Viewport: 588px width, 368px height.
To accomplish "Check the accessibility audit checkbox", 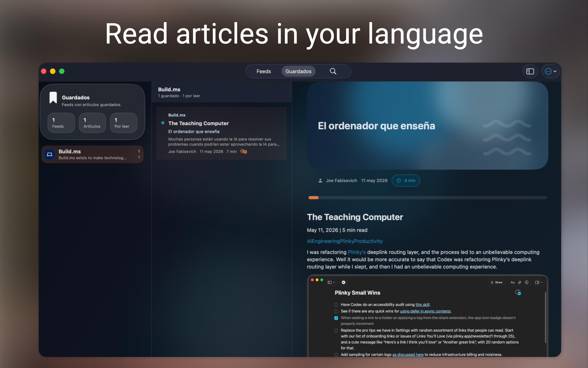I will pyautogui.click(x=336, y=305).
